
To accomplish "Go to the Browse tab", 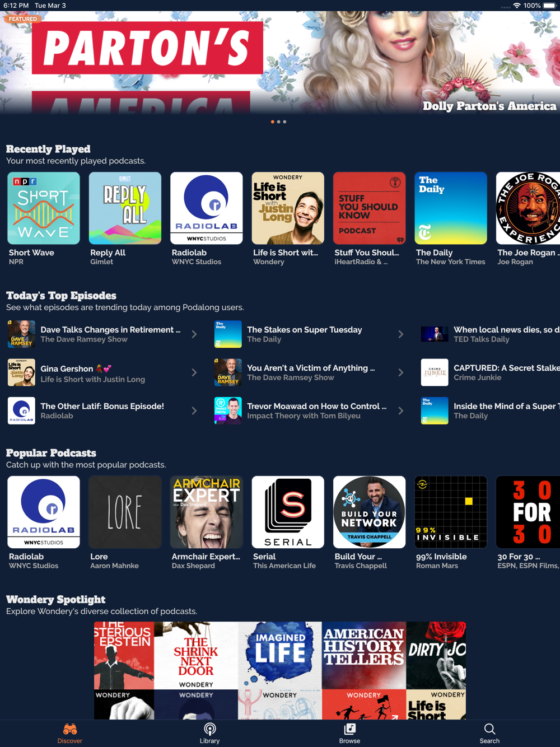I will 349,733.
